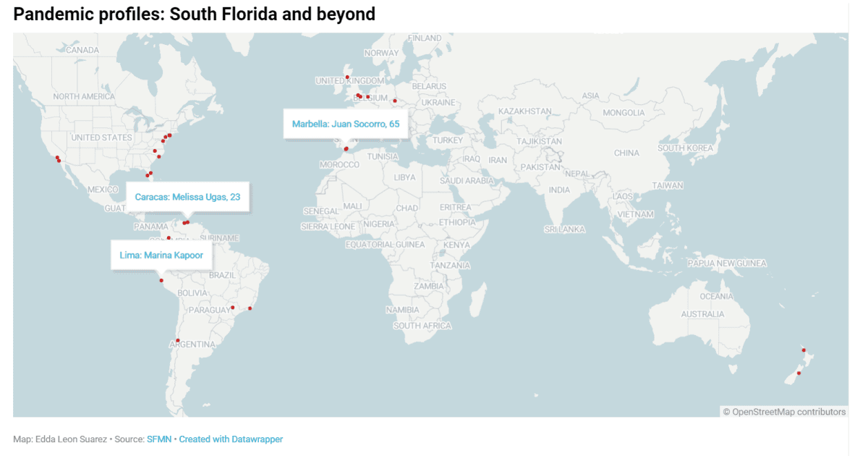Select the marker near Buenos Aires, Argentina
The image size is (868, 456).
177,339
